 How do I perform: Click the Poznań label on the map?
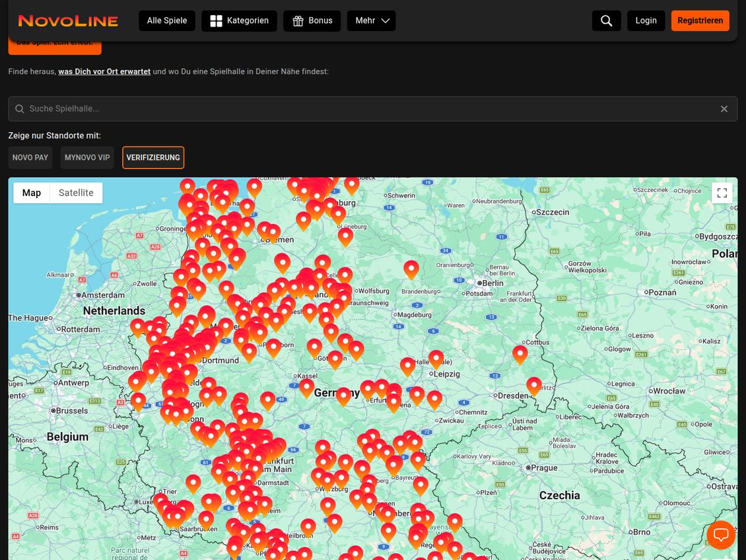662,293
